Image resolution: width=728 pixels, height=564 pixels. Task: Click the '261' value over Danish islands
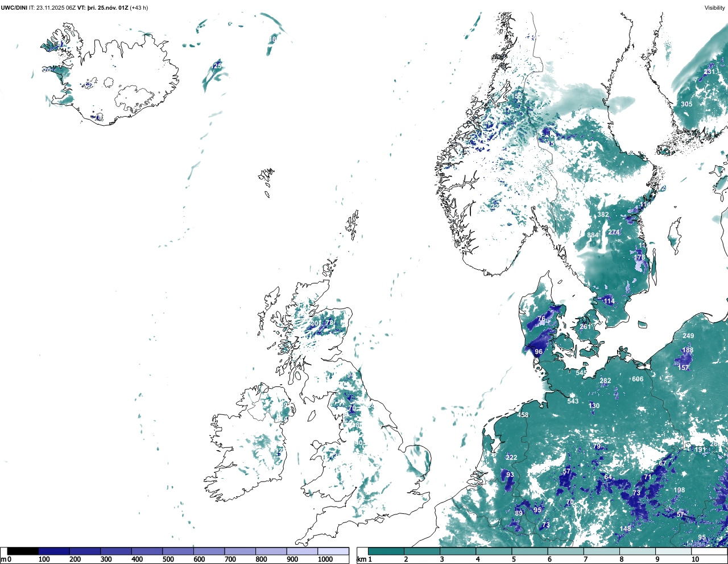585,327
